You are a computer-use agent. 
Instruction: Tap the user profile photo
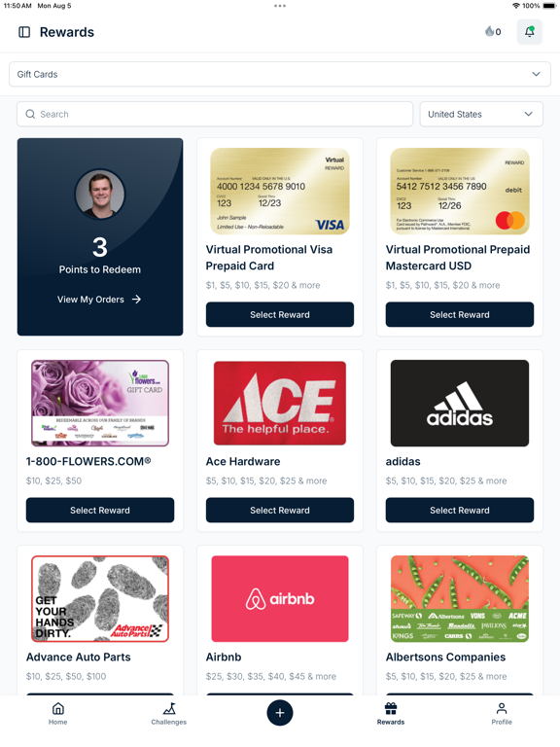[100, 195]
